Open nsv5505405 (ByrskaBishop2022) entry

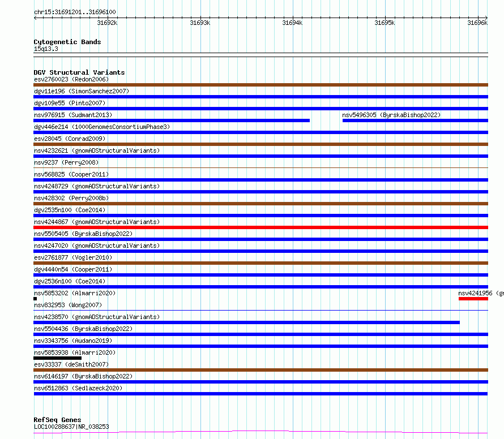click(83, 234)
